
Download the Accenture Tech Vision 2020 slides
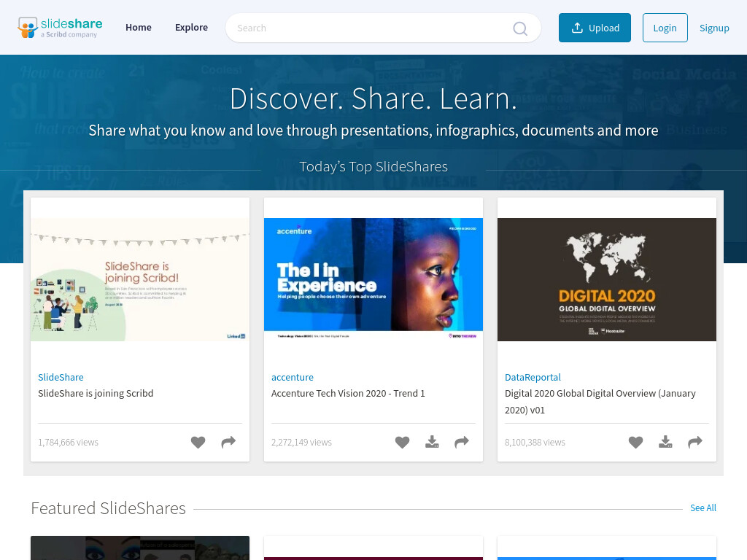click(432, 443)
